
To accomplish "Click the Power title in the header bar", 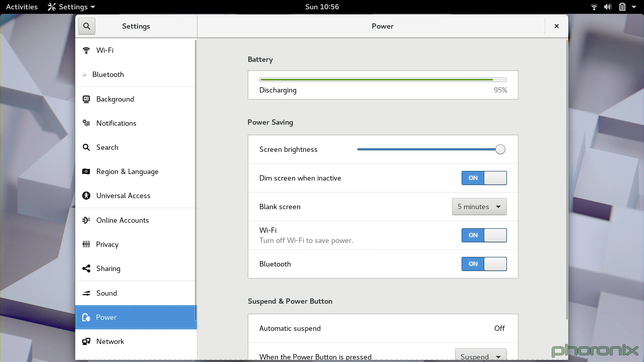I will [382, 26].
